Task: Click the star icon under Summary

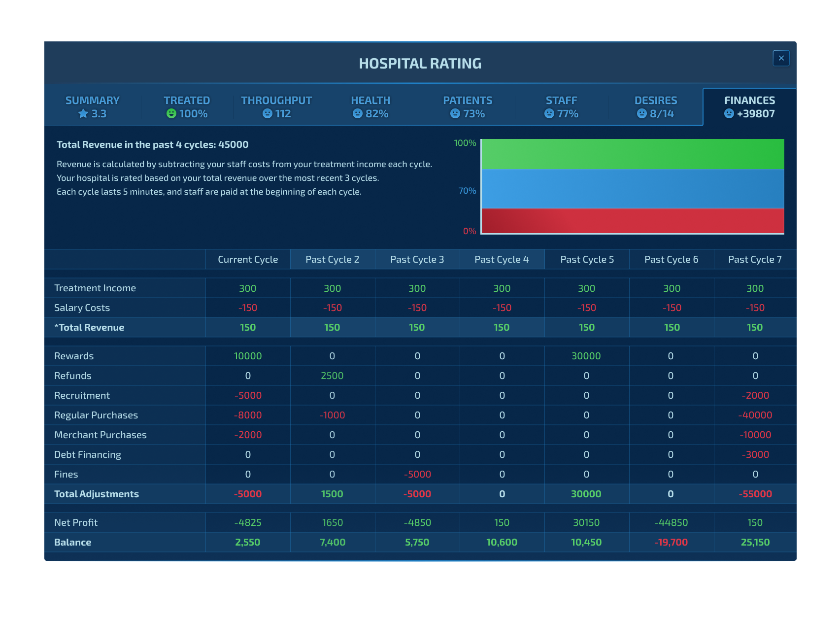Action: [x=83, y=114]
